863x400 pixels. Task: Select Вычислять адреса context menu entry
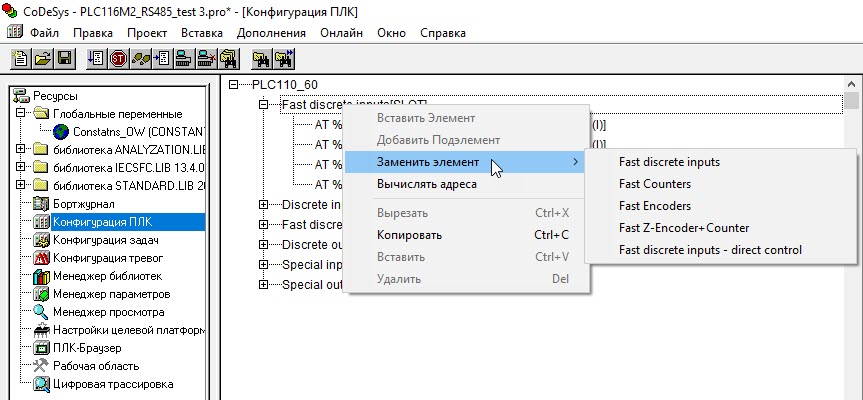click(x=426, y=184)
